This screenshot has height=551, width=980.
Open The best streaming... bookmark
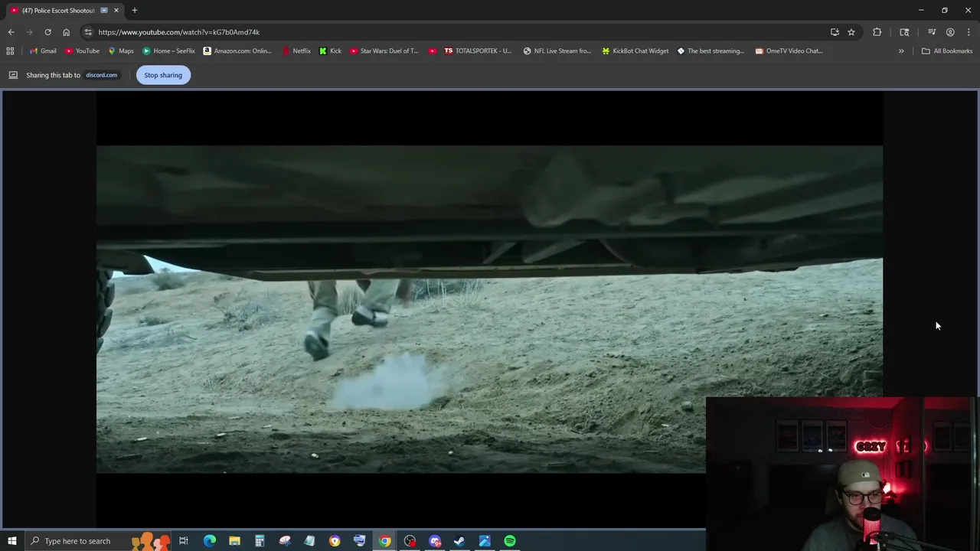710,51
